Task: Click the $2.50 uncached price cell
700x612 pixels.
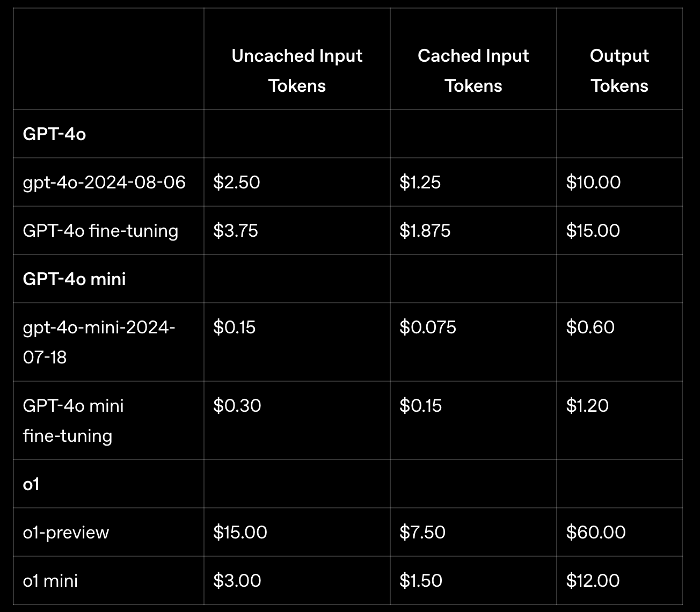Action: pyautogui.click(x=237, y=183)
